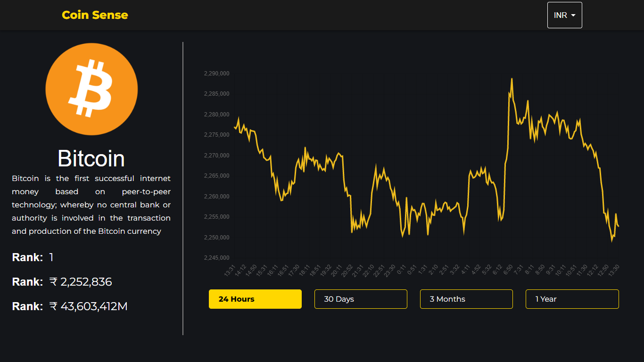Click the 2,255,000 y-axis label

(216, 217)
